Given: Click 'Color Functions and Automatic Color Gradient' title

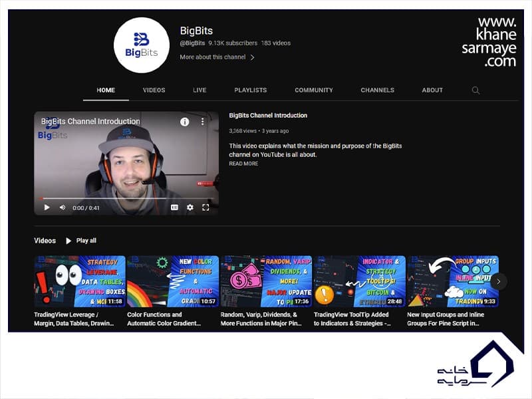Looking at the screenshot, I should pyautogui.click(x=164, y=319).
